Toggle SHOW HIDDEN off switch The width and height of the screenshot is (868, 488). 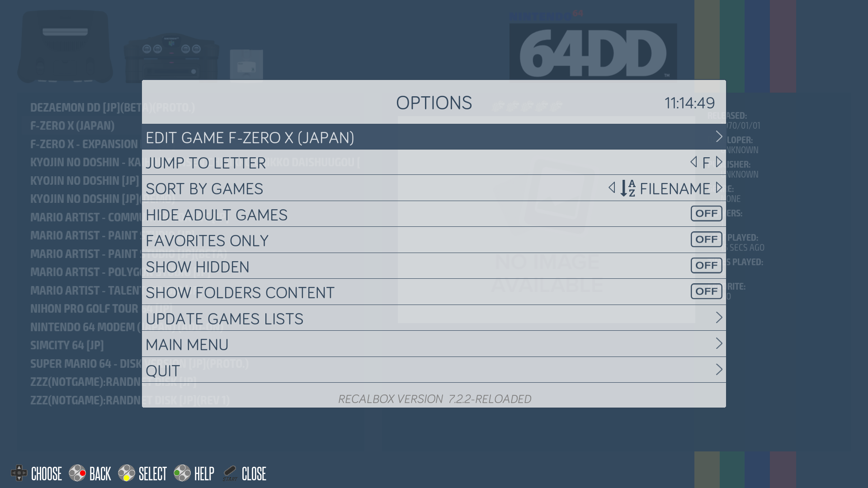[x=705, y=265]
